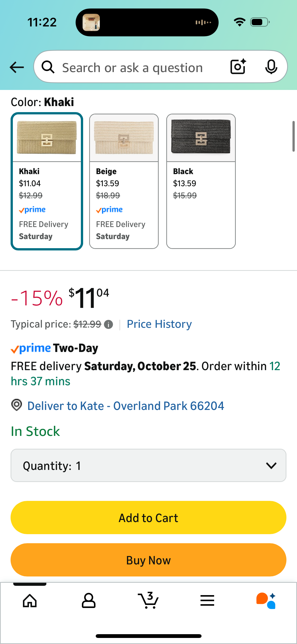Viewport: 297px width, 644px height.
Task: Select the Black color option
Action: point(201,181)
